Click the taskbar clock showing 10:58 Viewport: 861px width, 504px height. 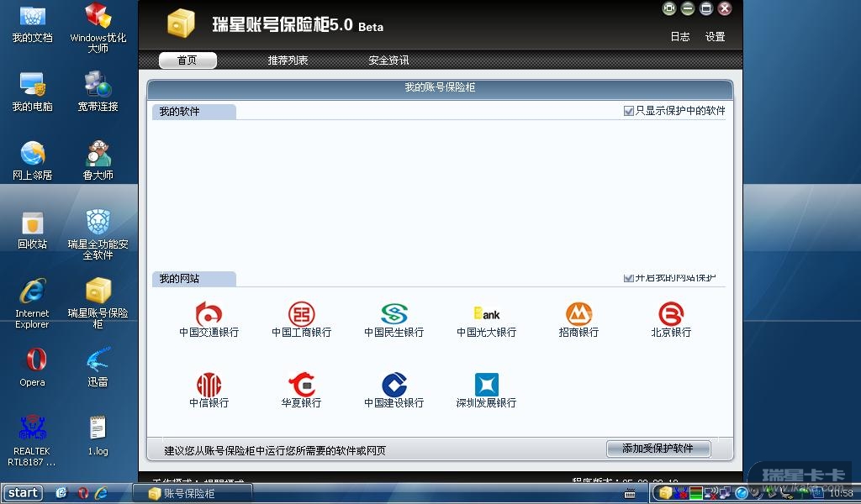841,493
